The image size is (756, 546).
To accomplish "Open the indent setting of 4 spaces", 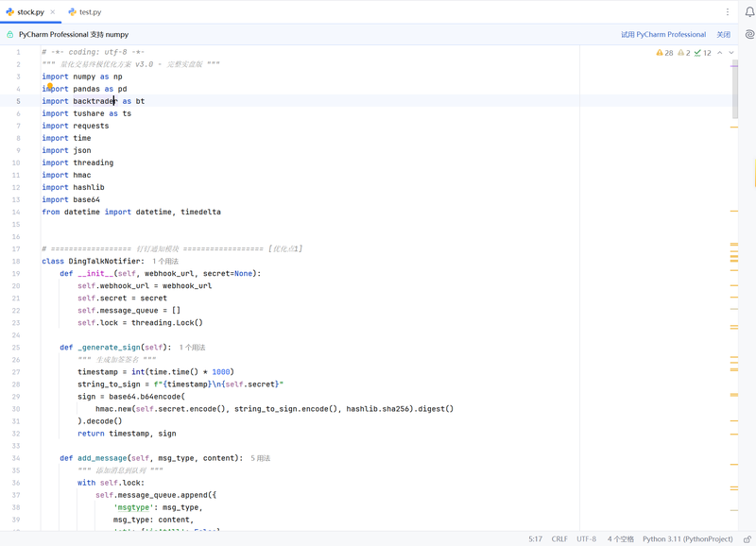I will (620, 538).
